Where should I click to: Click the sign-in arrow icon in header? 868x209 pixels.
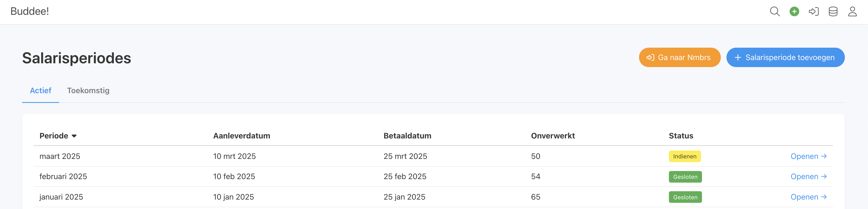click(x=813, y=12)
